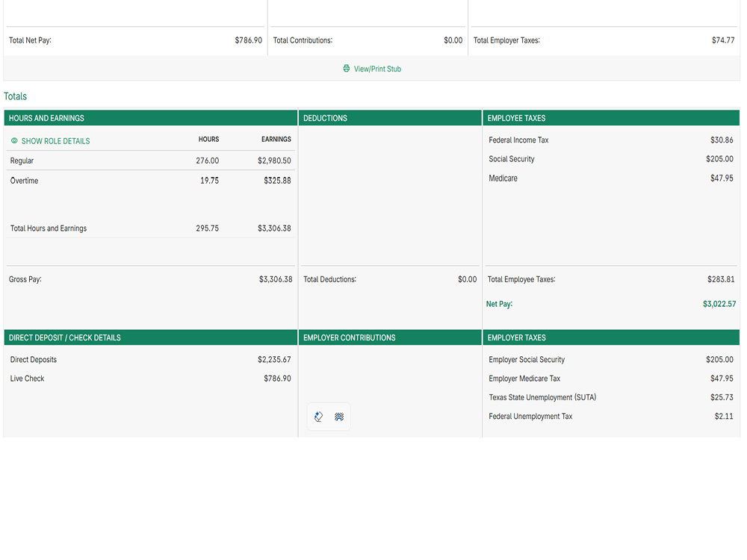Click the Gross Pay label
Screen dimensions: 747x560
tap(25, 279)
